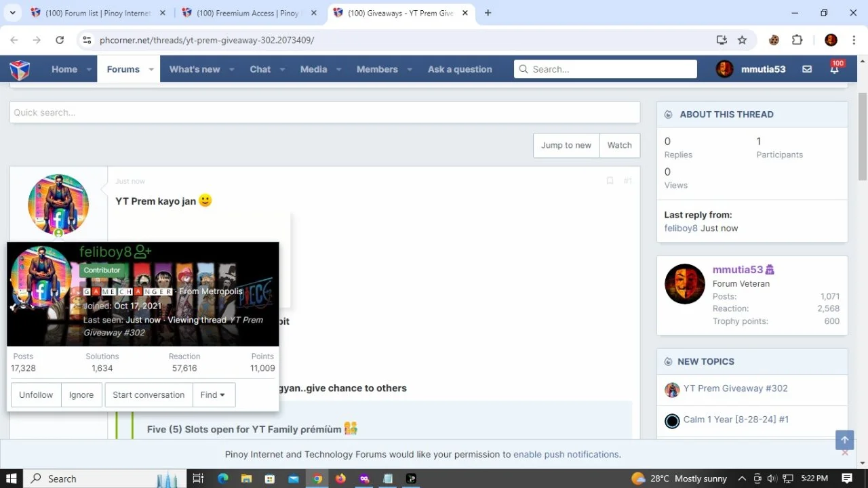Open Chrome profile avatar
The image size is (868, 488).
click(x=831, y=40)
